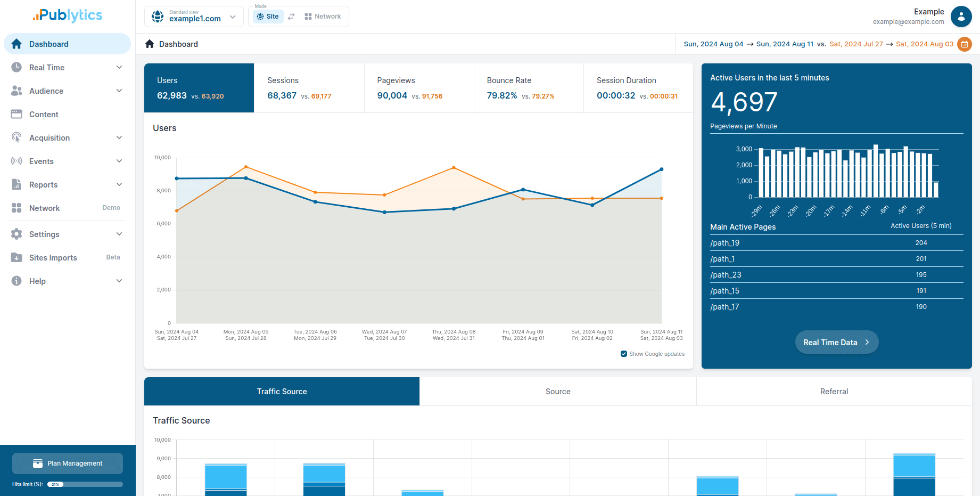Click the /path_15 active page row
The height and width of the screenshot is (496, 980).
pos(837,291)
